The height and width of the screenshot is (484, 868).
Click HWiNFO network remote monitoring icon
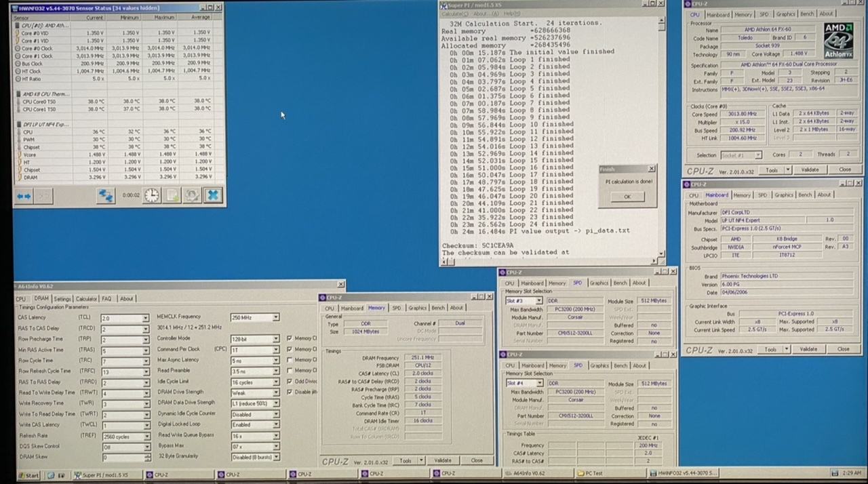105,196
